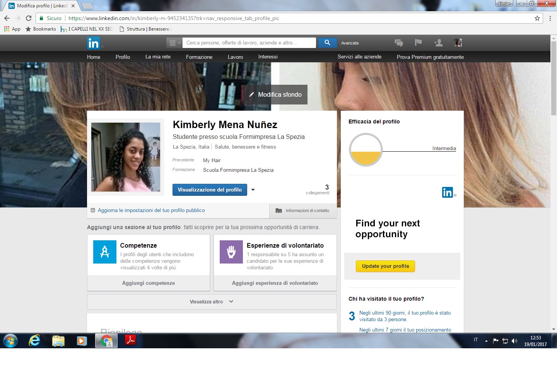This screenshot has height=392, width=557.
Task: Open Chrome three-dot menu
Action: click(x=550, y=18)
